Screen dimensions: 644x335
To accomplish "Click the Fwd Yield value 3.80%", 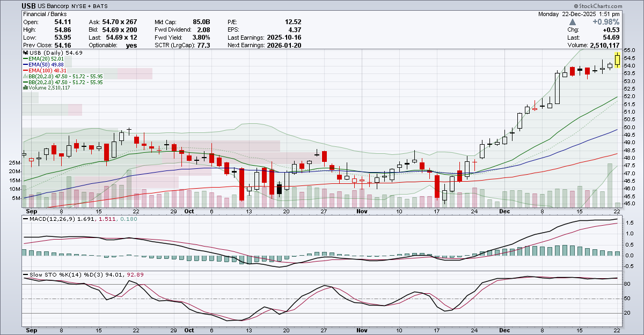I will tap(201, 38).
